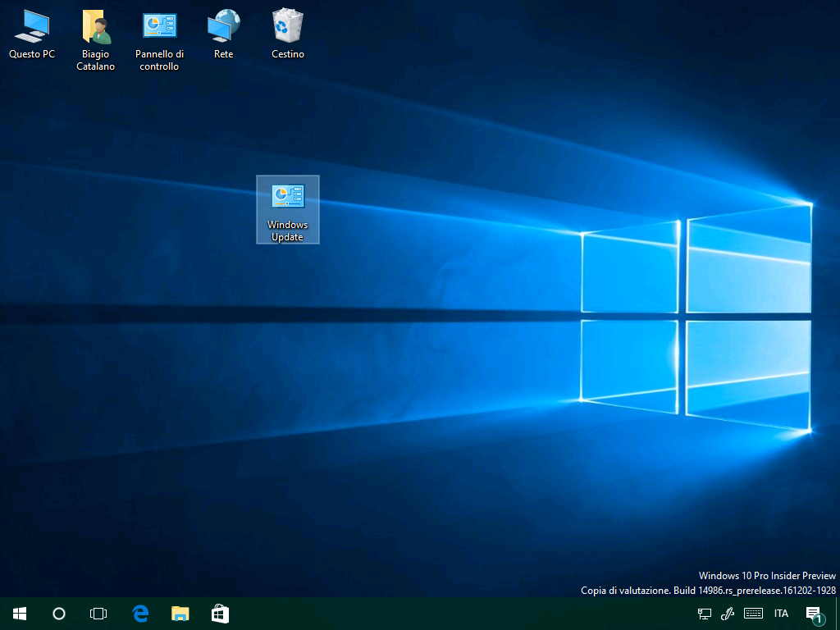Select the Rete network desktop icon

click(x=224, y=34)
